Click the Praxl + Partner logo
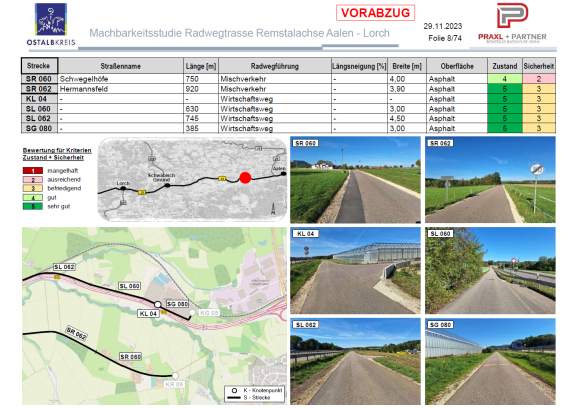Image resolution: width=570 pixels, height=408 pixels. coord(512,23)
